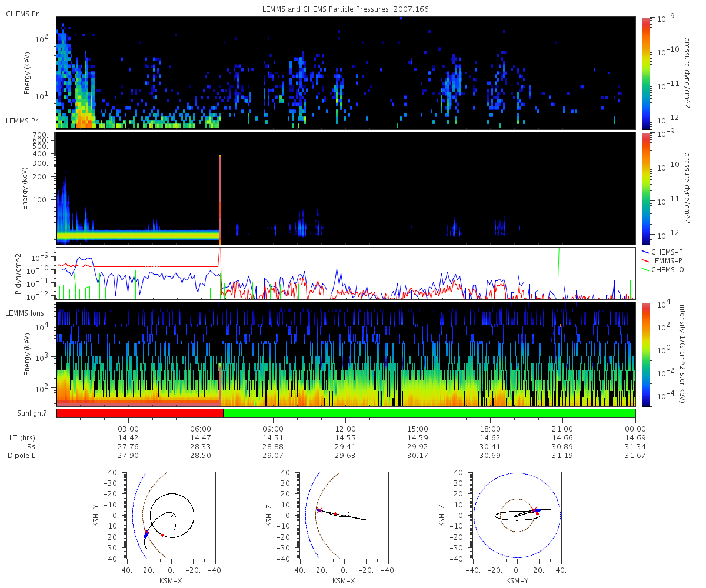Click the "P dyn/cm^2" axis label
706x588 pixels.
(x=19, y=274)
